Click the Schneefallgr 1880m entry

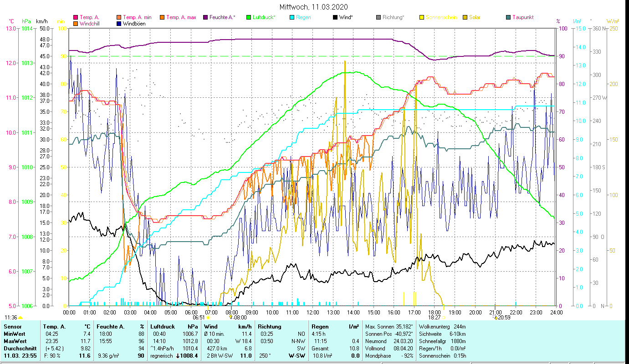point(442,341)
